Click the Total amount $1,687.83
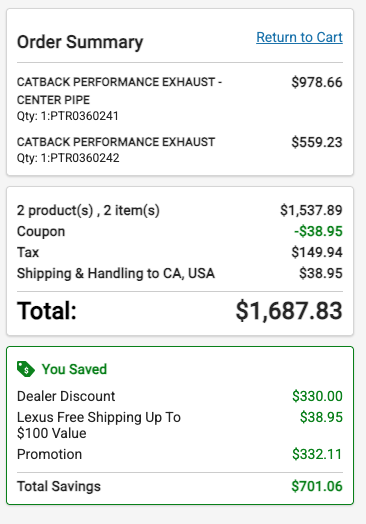 tap(289, 311)
